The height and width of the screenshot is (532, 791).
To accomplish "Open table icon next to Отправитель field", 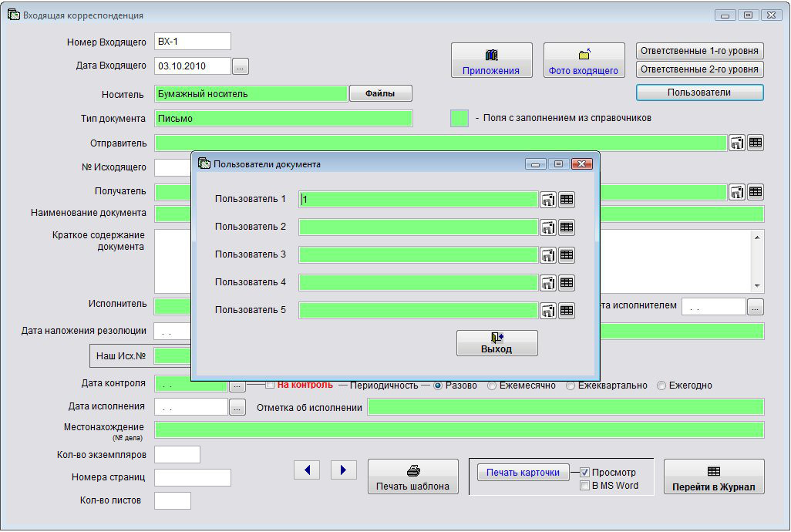I will click(756, 143).
